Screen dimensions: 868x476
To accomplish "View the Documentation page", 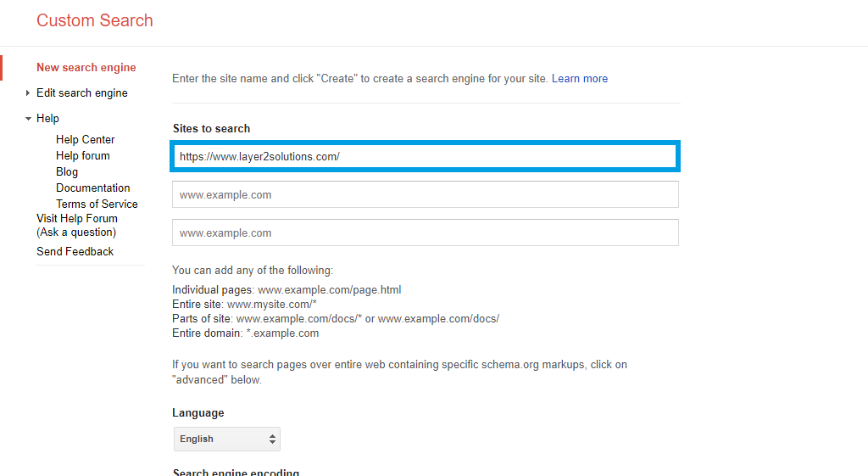I will [92, 188].
